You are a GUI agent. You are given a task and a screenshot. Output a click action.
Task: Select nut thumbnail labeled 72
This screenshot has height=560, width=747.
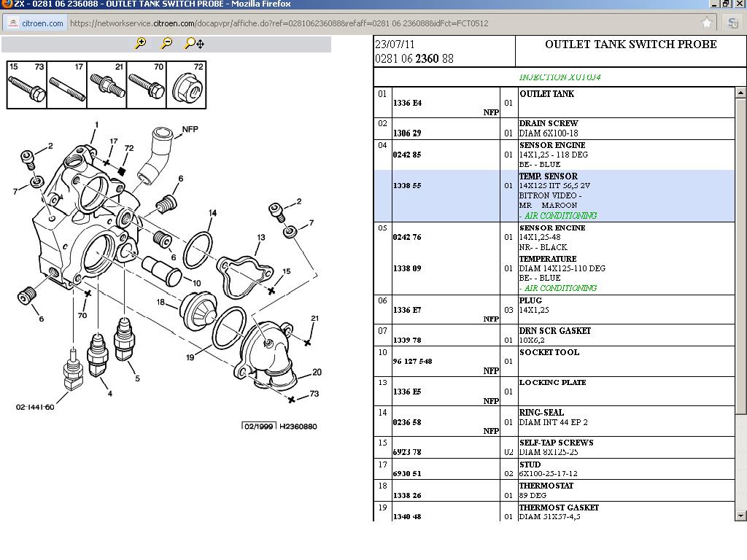click(186, 85)
